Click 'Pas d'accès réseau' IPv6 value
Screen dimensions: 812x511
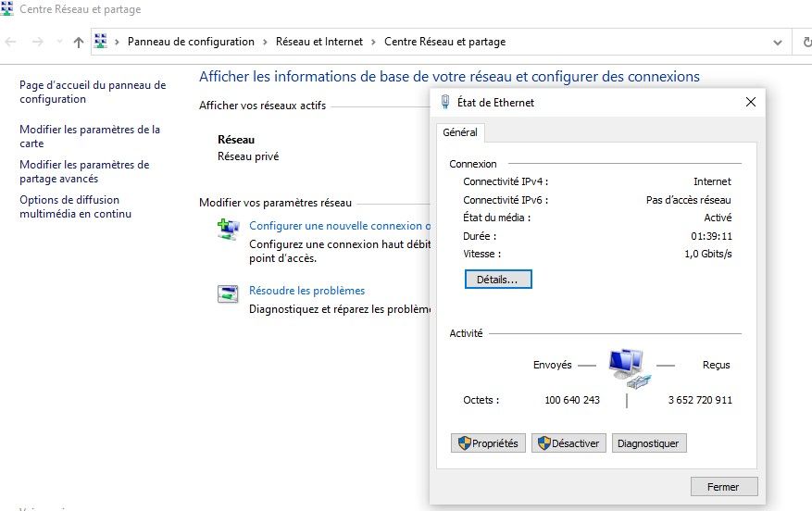pyautogui.click(x=688, y=200)
